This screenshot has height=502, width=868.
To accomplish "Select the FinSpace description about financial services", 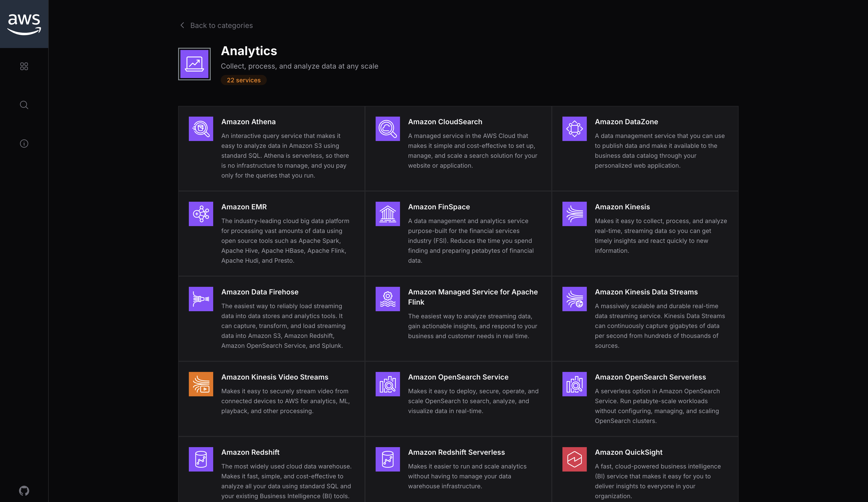I will click(x=471, y=241).
